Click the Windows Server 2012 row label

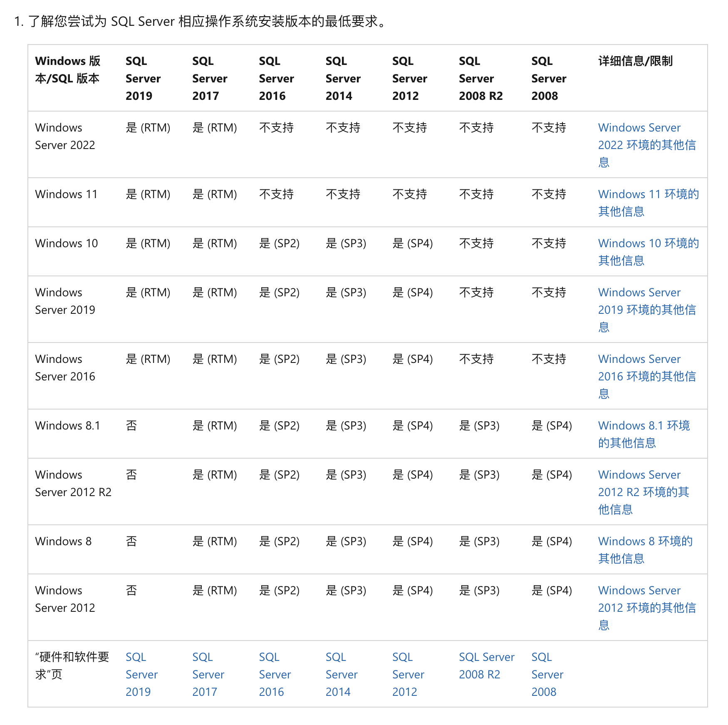[65, 599]
